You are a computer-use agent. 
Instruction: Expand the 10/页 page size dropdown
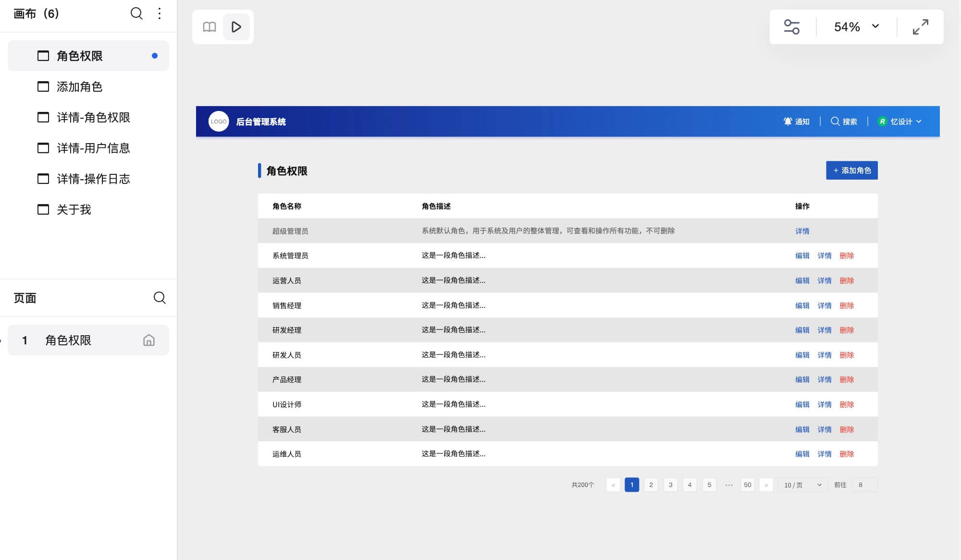point(802,485)
